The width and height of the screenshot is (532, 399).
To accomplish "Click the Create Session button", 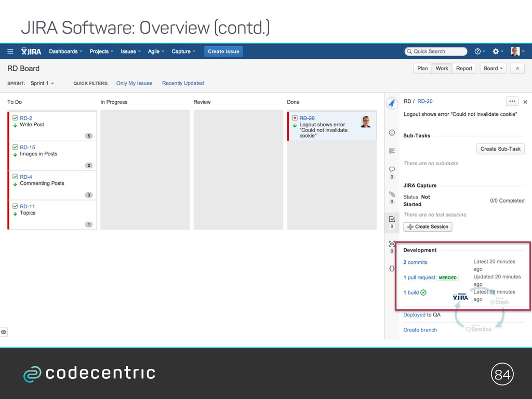I will (x=428, y=227).
